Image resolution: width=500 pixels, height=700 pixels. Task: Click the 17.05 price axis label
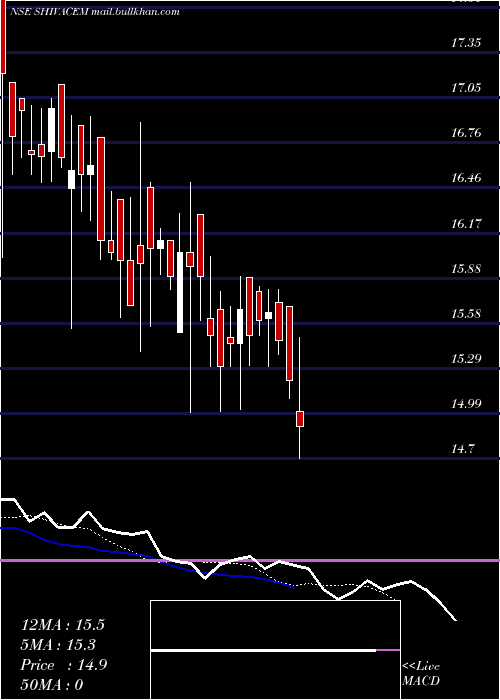tap(466, 88)
